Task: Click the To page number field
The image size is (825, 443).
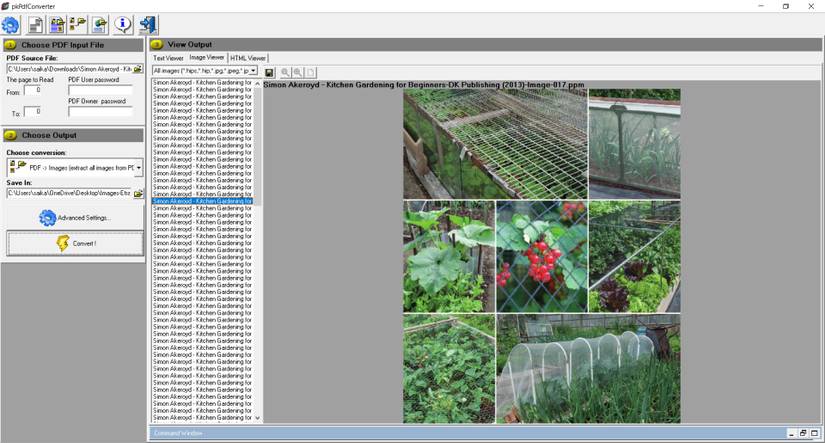Action: tap(33, 112)
